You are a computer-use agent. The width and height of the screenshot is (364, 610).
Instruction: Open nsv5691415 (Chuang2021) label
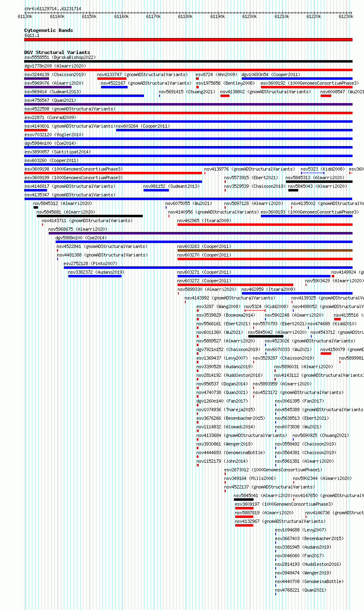coord(187,92)
